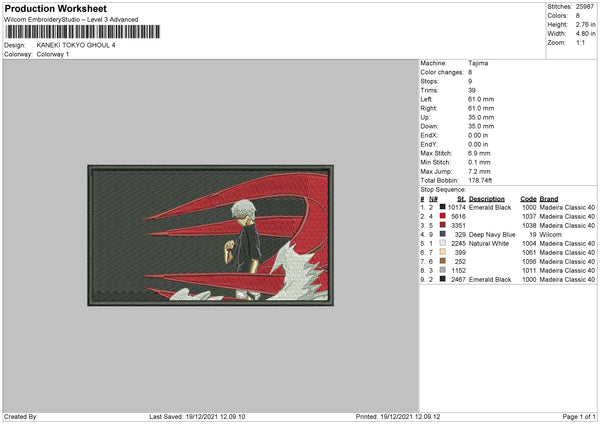This screenshot has width=600, height=424.
Task: Click the Emerald Black swatch in row 1
Action: pyautogui.click(x=442, y=207)
